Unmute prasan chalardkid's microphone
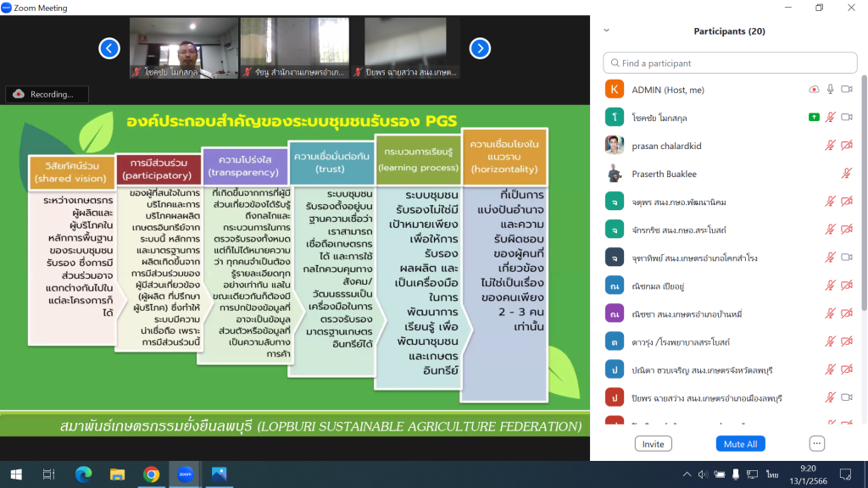This screenshot has height=488, width=868. (x=831, y=146)
